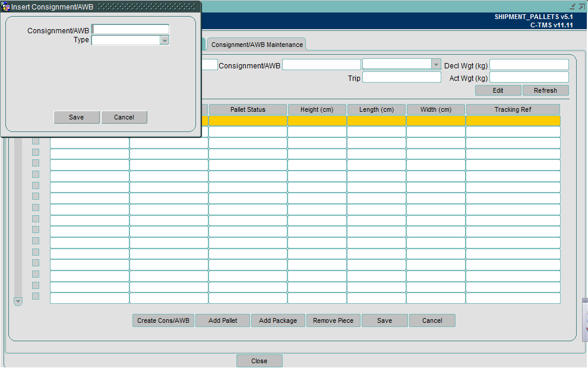588x368 pixels.
Task: Click the Height (cm) column header
Action: (x=317, y=109)
